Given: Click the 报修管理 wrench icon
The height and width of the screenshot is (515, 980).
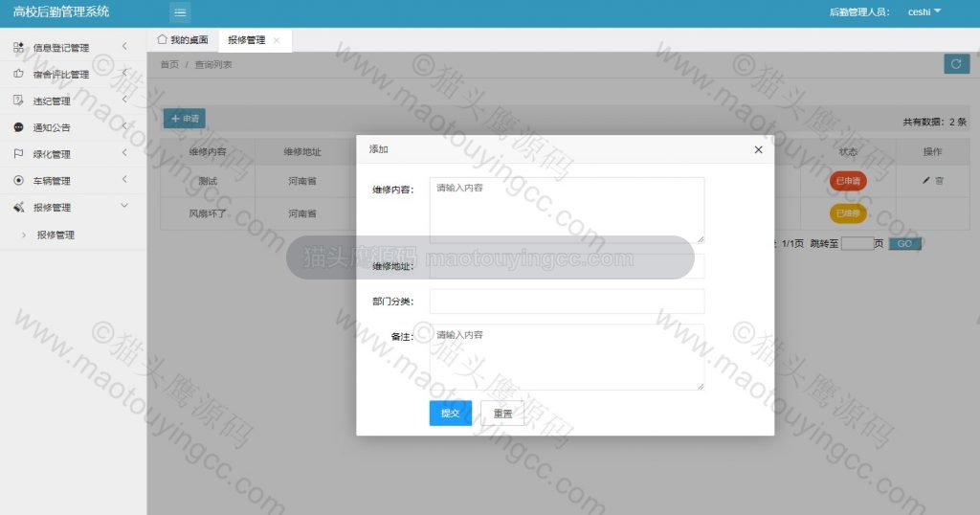Looking at the screenshot, I should click(x=19, y=207).
